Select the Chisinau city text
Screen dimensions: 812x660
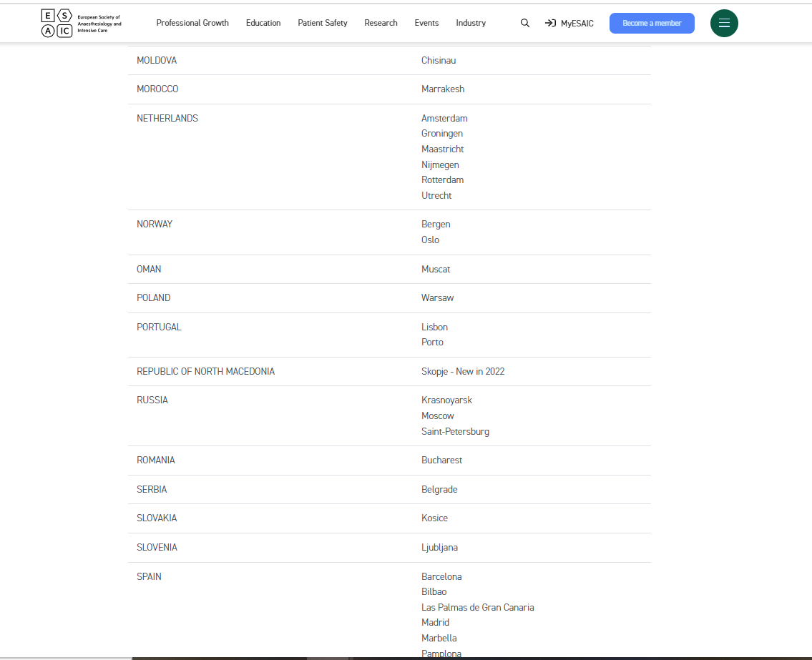438,61
